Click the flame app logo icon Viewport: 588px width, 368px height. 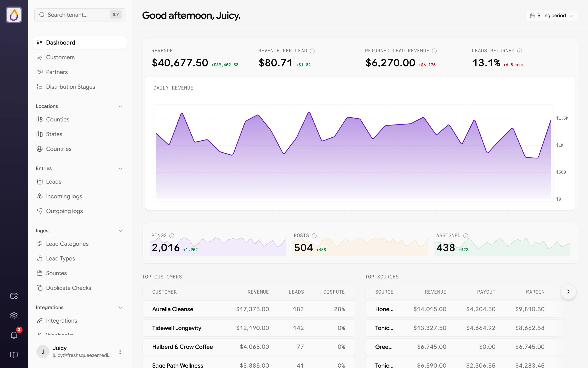pos(14,15)
